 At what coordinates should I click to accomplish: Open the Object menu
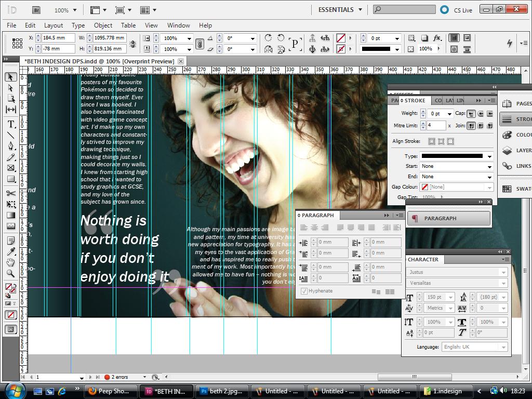tap(103, 25)
